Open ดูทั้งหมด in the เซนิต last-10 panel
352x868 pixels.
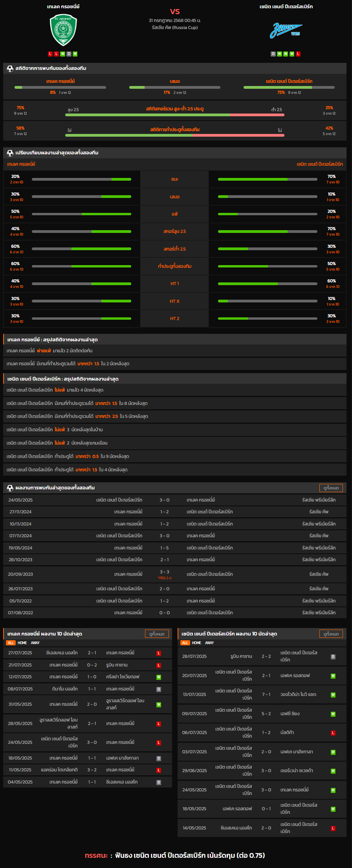pos(331,634)
